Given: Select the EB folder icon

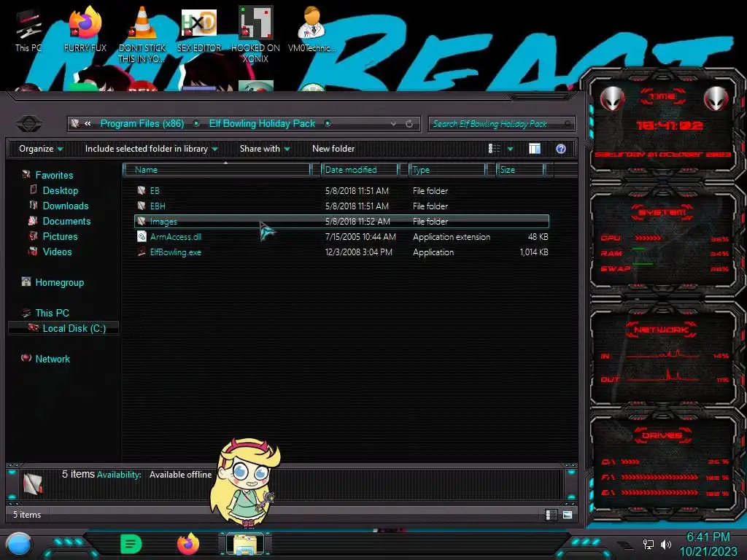Looking at the screenshot, I should click(142, 190).
